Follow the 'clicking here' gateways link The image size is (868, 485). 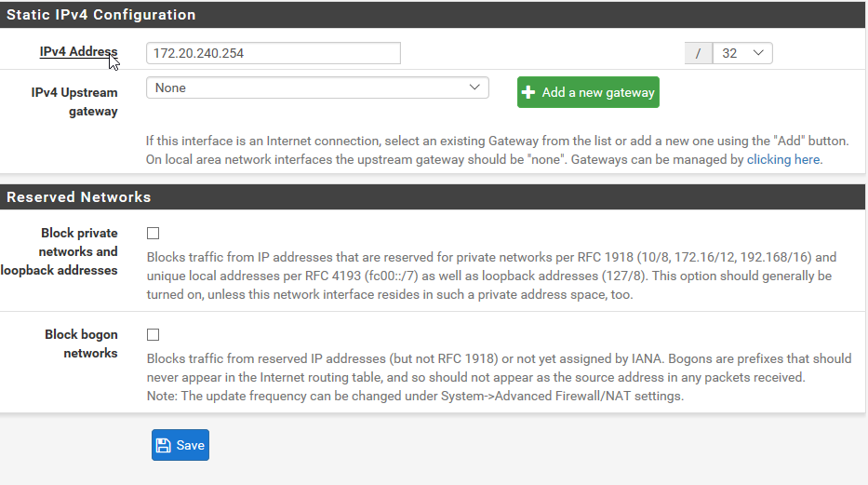(783, 159)
